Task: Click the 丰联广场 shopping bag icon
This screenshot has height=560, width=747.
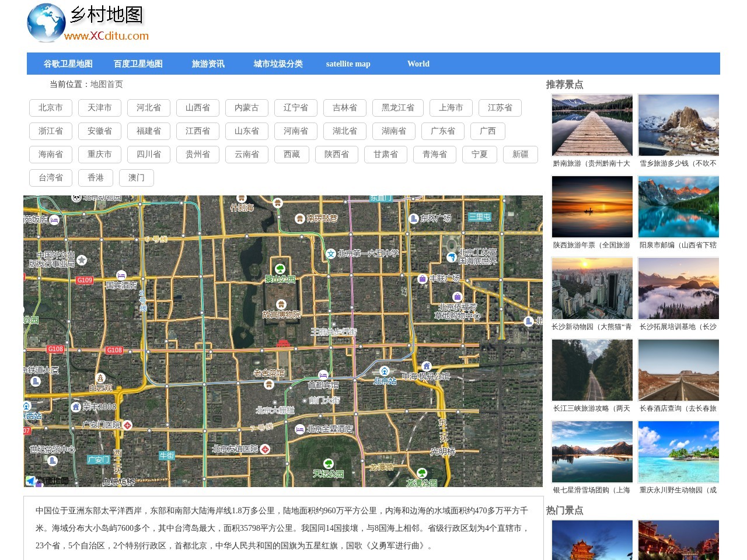Action: tap(422, 278)
